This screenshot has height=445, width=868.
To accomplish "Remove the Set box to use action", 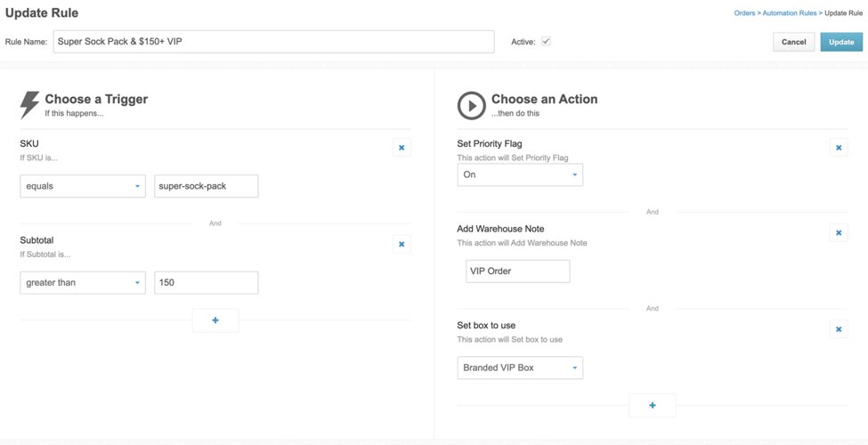I will click(x=838, y=329).
